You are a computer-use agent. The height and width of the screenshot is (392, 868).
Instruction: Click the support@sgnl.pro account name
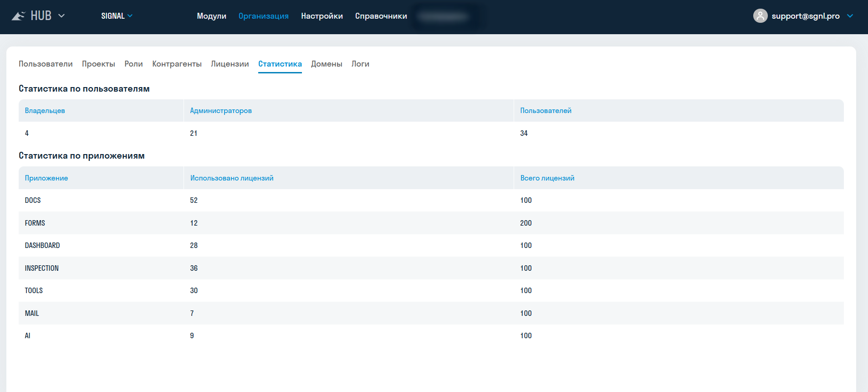[806, 16]
